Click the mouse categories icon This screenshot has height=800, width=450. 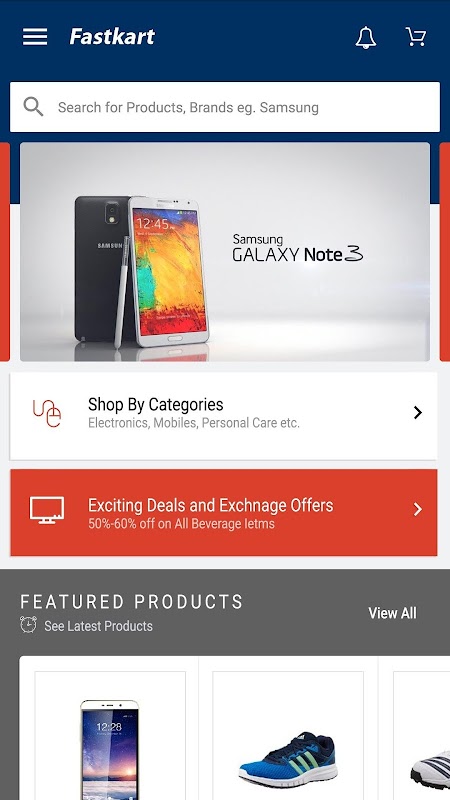(x=47, y=413)
